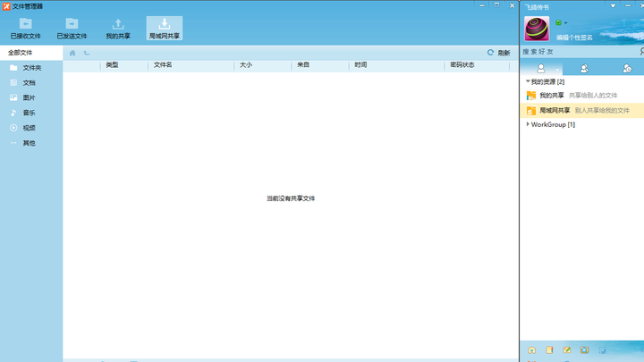Switch to the groups contact tab
The width and height of the screenshot is (644, 362).
584,68
